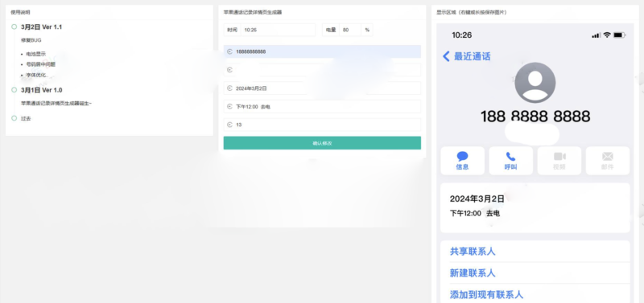The width and height of the screenshot is (644, 303).
Task: Click the circle icon in the 下午12:00 去电 field
Action: point(229,107)
